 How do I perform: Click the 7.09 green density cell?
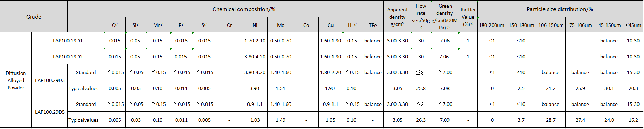444,120
